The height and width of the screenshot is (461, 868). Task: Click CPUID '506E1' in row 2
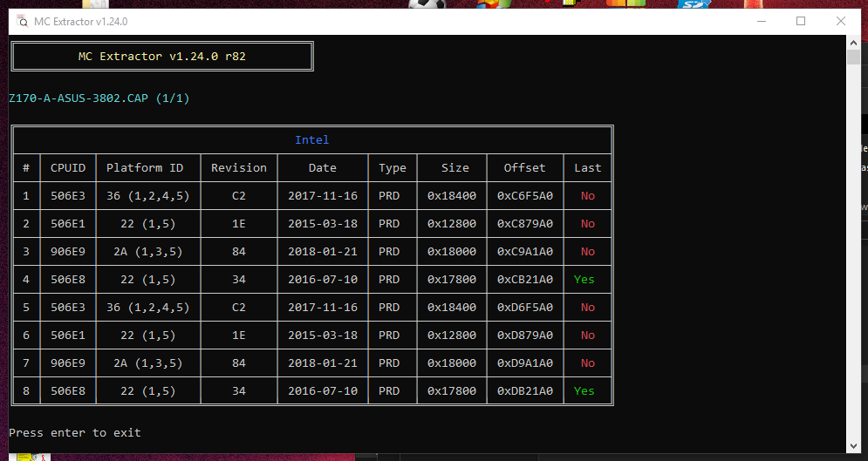(x=68, y=224)
